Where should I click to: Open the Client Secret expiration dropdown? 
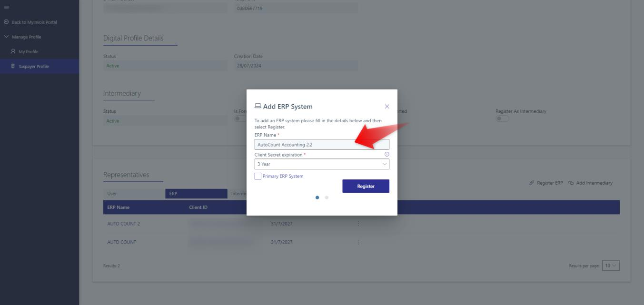click(322, 164)
